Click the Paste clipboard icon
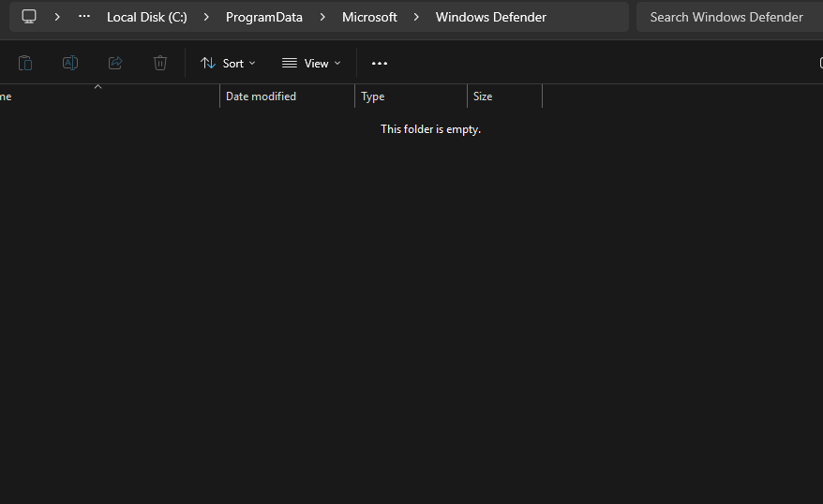This screenshot has height=504, width=823. coord(25,63)
